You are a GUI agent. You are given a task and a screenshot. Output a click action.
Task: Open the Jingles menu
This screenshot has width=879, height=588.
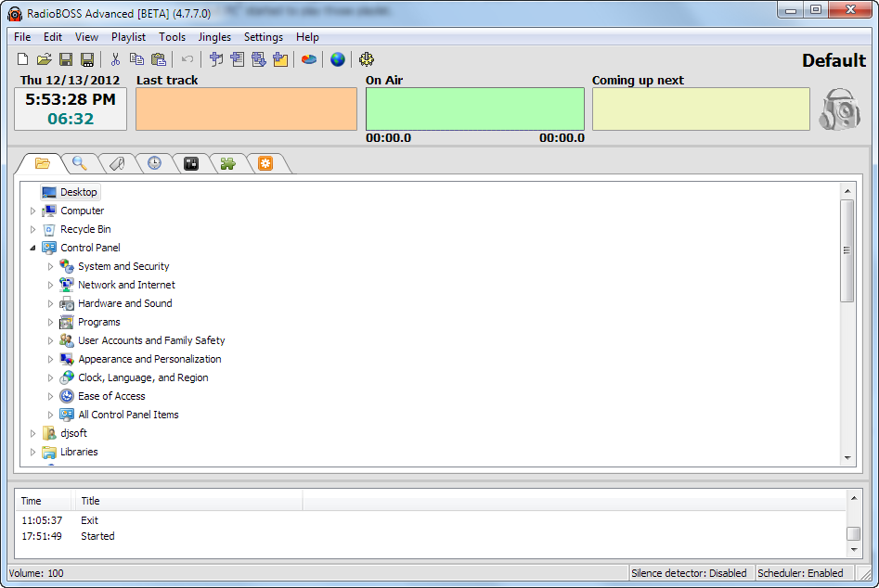[x=214, y=37]
